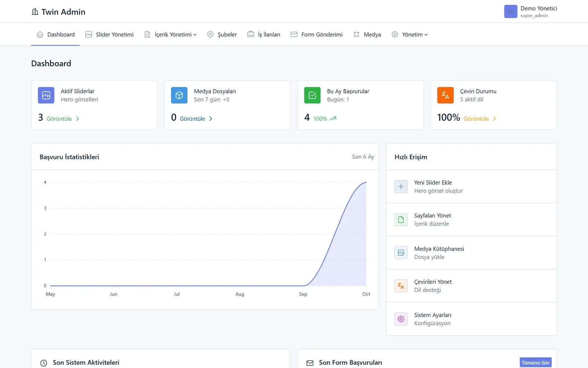This screenshot has height=368, width=588.
Task: Open the Medya Kütüphanesi quick access row
Action: pyautogui.click(x=471, y=253)
